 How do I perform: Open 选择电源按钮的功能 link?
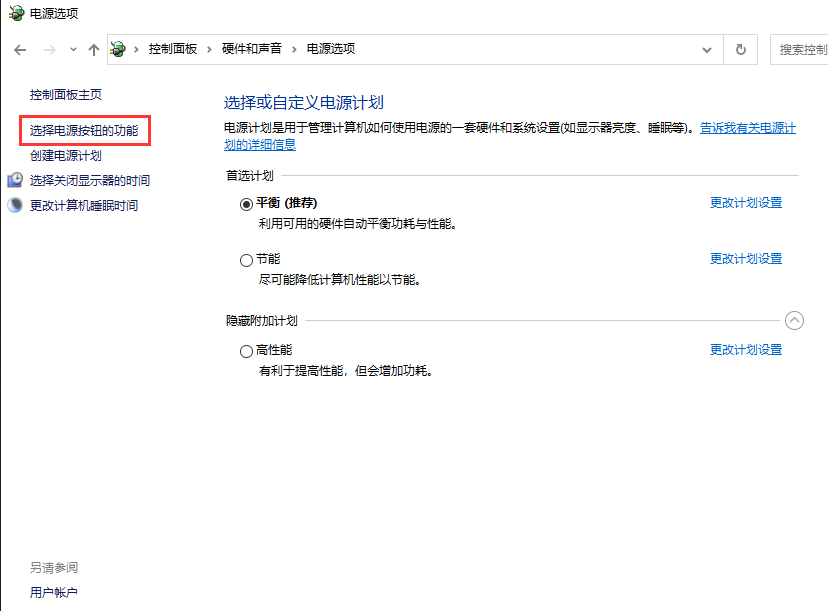84,130
